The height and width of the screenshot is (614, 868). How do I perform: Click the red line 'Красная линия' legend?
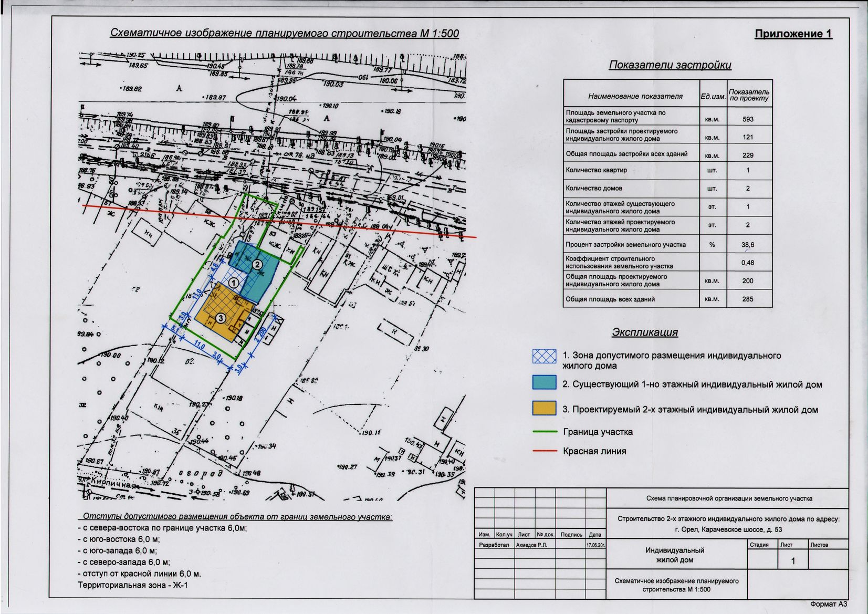pos(545,450)
